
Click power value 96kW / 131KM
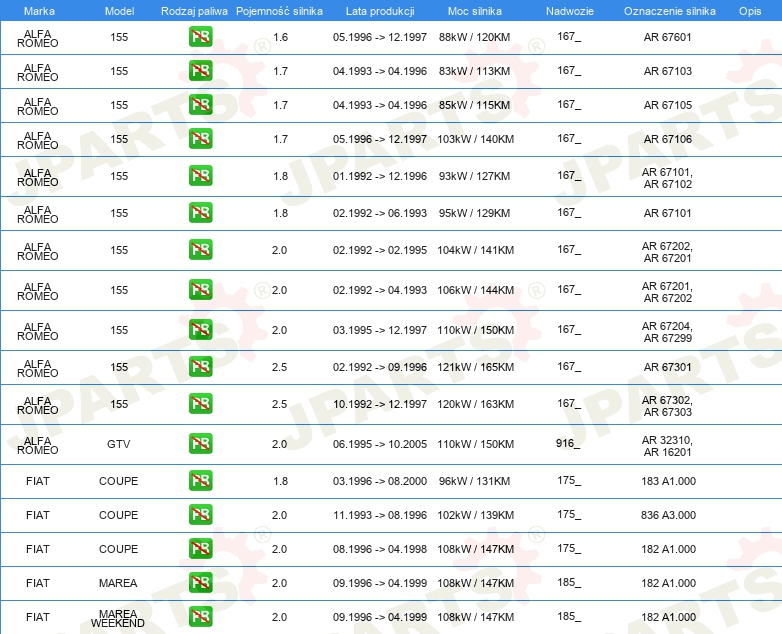click(474, 481)
